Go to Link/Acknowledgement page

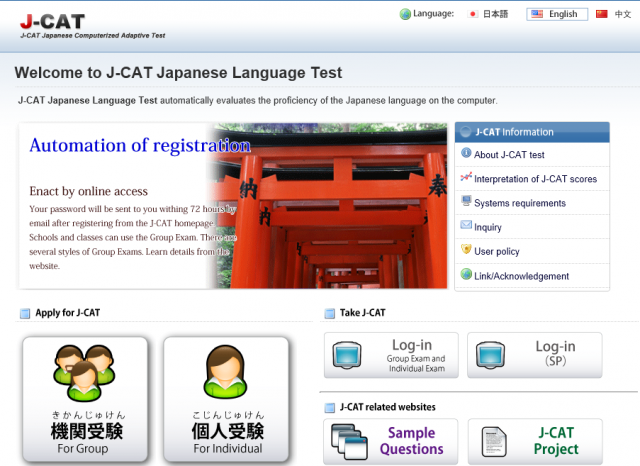pos(521,276)
